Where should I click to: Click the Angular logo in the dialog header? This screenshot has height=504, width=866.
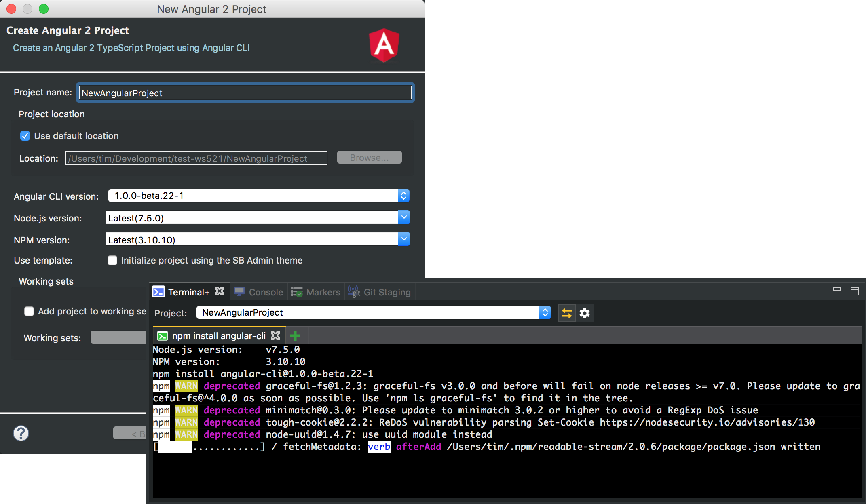(384, 45)
